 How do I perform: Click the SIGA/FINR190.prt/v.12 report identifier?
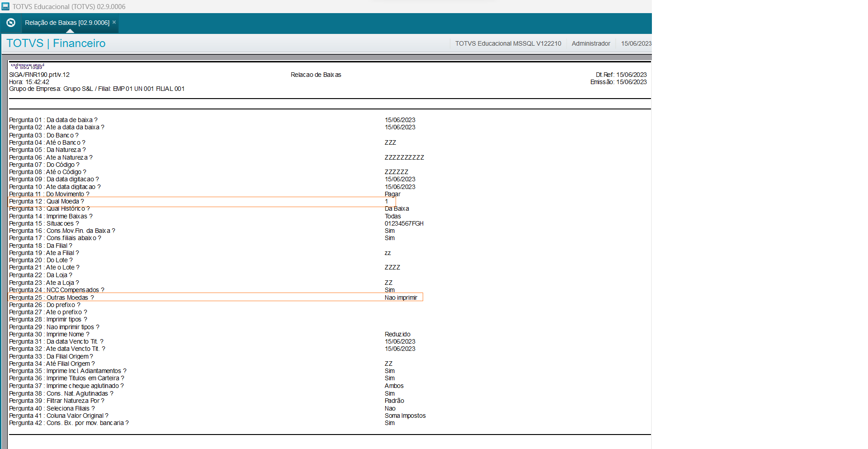pyautogui.click(x=39, y=75)
